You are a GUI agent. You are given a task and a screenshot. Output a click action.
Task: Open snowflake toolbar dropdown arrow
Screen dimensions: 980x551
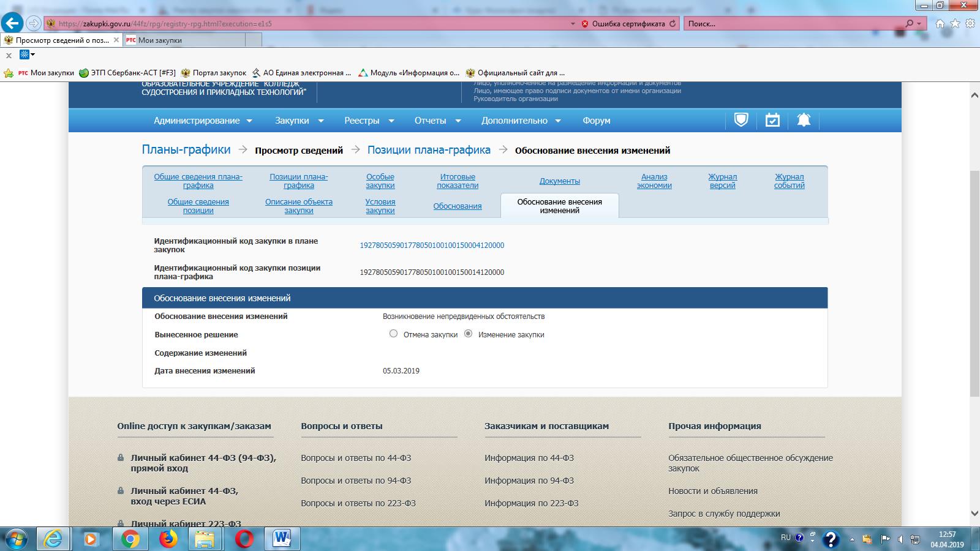[x=32, y=54]
